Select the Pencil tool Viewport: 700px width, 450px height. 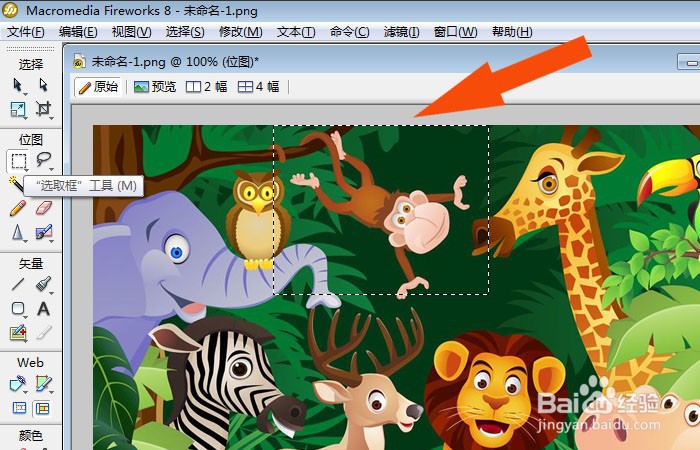(x=17, y=208)
